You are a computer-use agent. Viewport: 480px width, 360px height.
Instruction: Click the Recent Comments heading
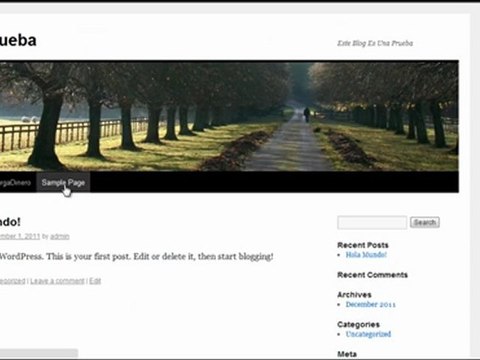372,275
